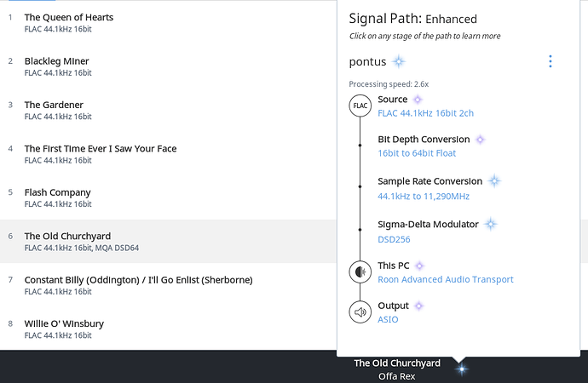Viewport: 588px width, 383px height.
Task: Click the This PC transport icon
Action: [360, 272]
